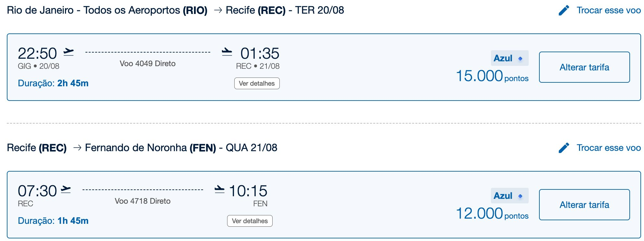Image resolution: width=644 pixels, height=241 pixels.
Task: Click Trocar esse voo for Rio to Recife
Action: [609, 10]
